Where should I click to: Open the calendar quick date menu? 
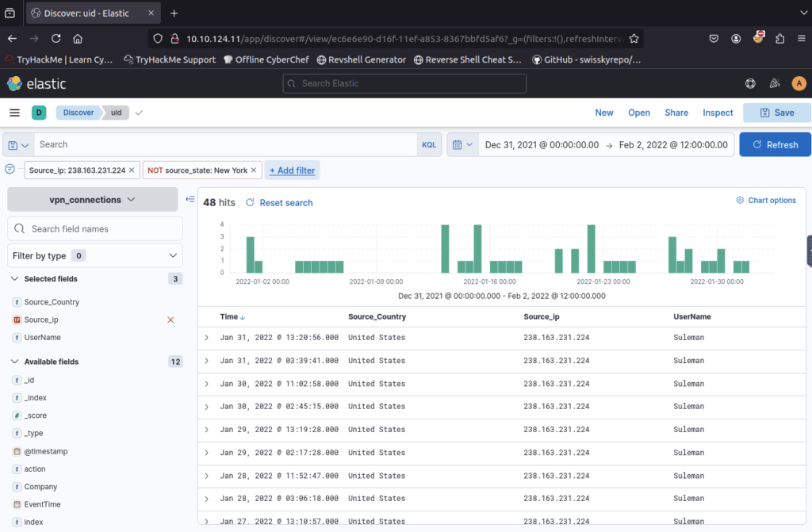click(x=462, y=144)
